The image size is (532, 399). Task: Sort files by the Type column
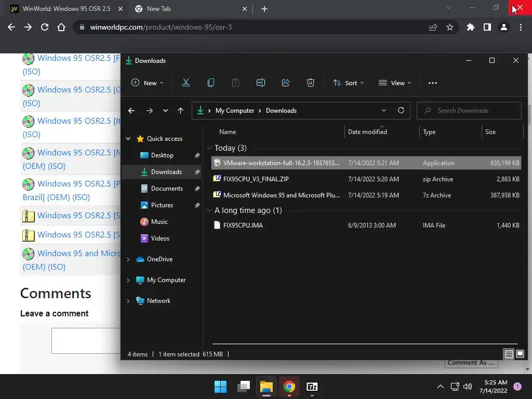pos(429,131)
